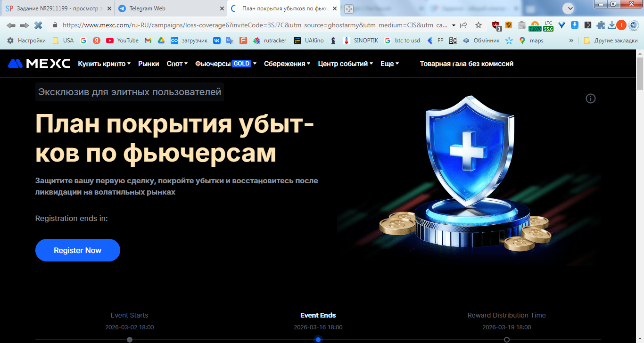Image resolution: width=644 pixels, height=343 pixels.
Task: Close the Telegram Web tab
Action: [x=222, y=8]
